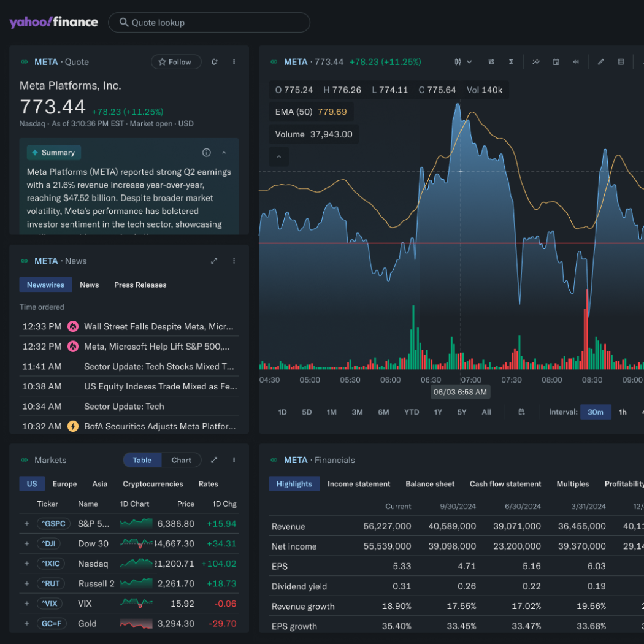
Task: Collapse the chart indicator legend chevron
Action: (x=279, y=157)
